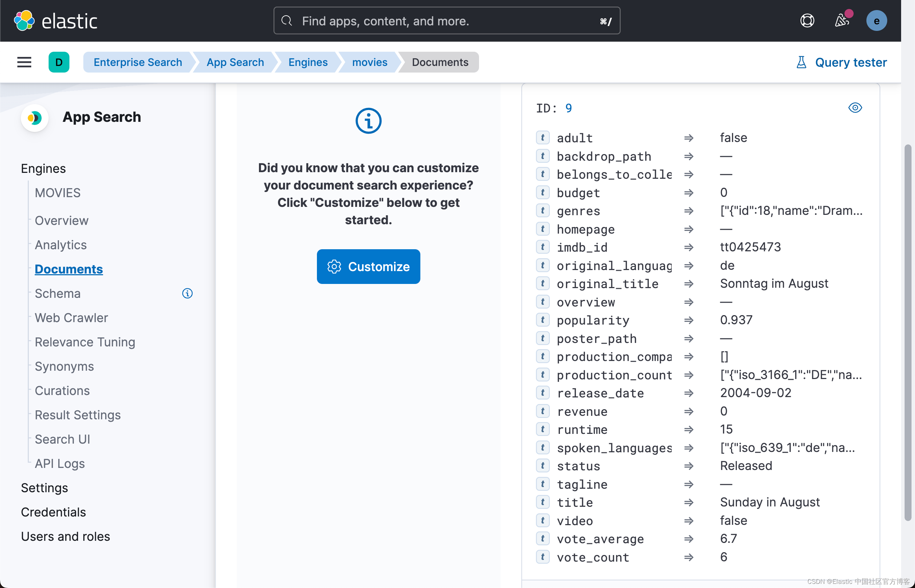This screenshot has height=588, width=915.
Task: Open Engines in sidebar
Action: [x=43, y=168]
